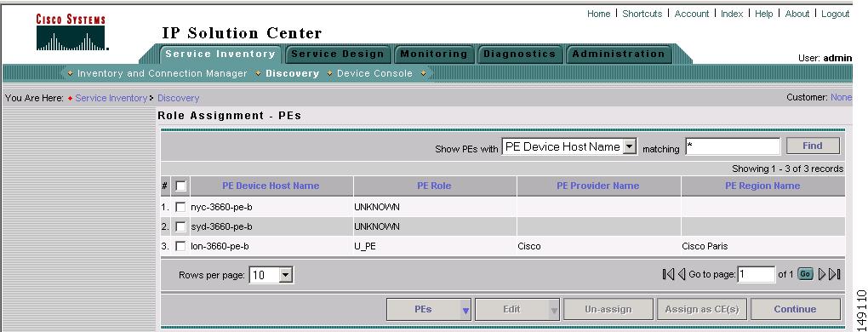Check the syd-3660-pe-b row checkbox
Image resolution: width=868 pixels, height=332 pixels.
pos(180,226)
